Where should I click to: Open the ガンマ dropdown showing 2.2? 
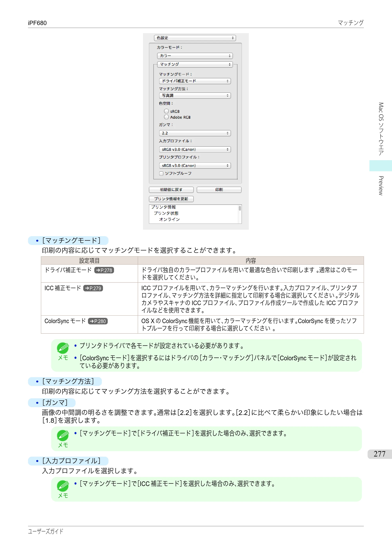click(x=195, y=133)
